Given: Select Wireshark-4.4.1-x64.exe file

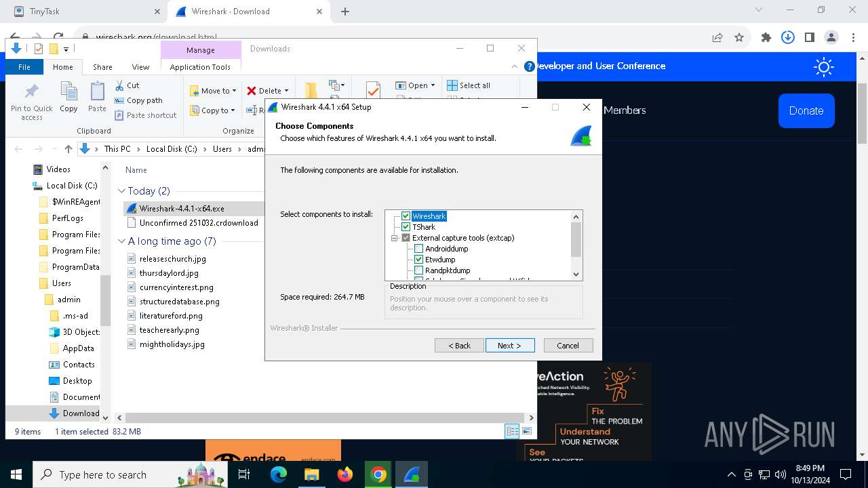Looking at the screenshot, I should pyautogui.click(x=182, y=209).
